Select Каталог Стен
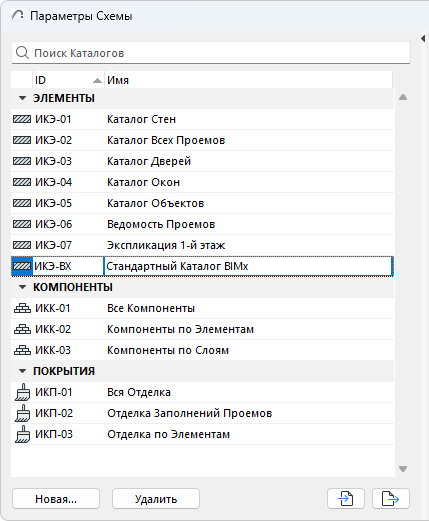This screenshot has width=429, height=521. pos(141,119)
